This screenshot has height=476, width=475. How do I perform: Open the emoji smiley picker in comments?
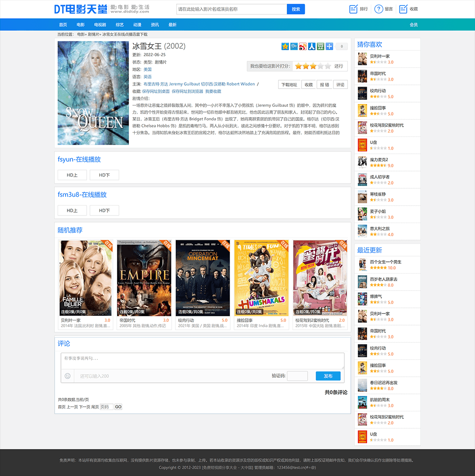(x=68, y=376)
